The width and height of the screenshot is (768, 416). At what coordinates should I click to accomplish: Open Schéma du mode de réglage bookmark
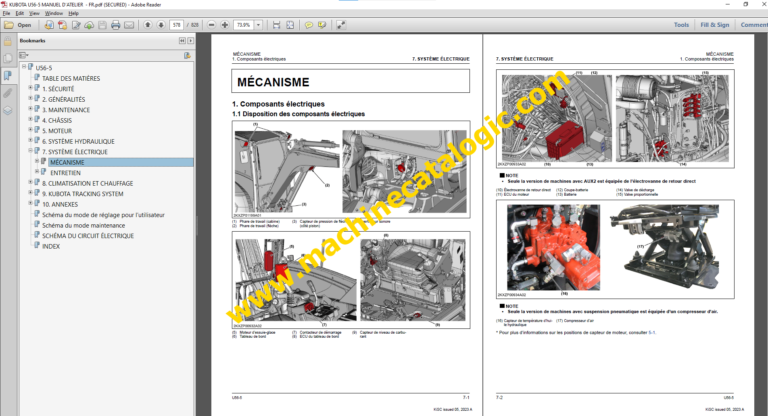click(x=103, y=215)
